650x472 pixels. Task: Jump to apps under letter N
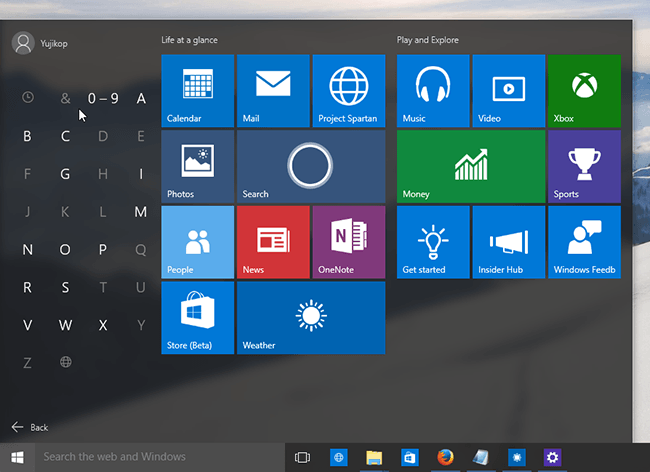[x=27, y=250]
